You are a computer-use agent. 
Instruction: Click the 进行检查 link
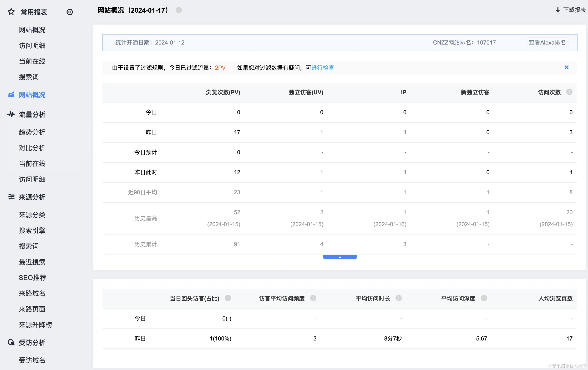click(323, 68)
